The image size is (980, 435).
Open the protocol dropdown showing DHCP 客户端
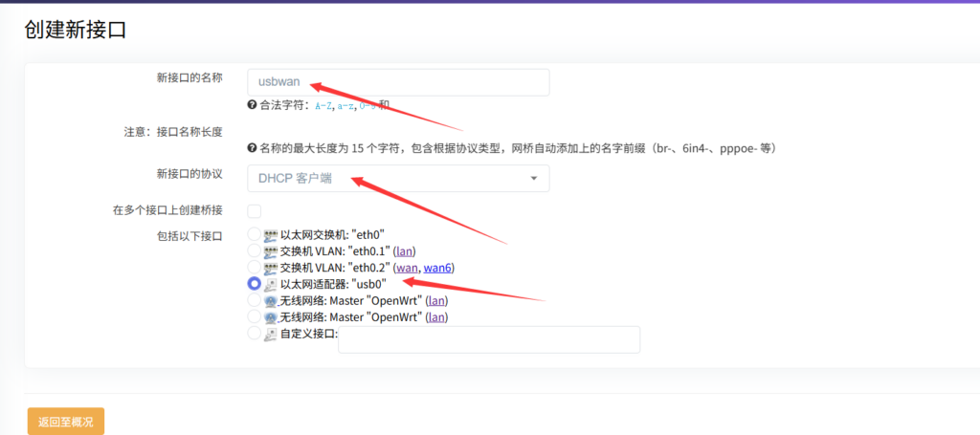pos(398,179)
